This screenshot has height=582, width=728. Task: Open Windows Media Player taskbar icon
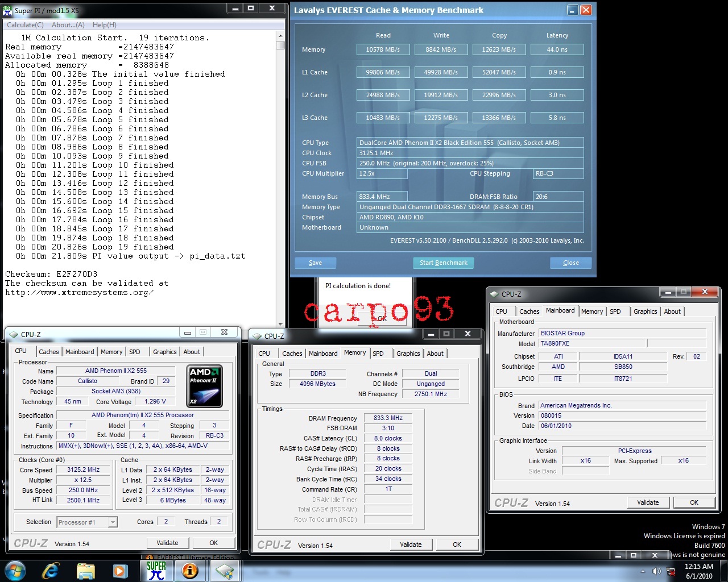(x=119, y=571)
